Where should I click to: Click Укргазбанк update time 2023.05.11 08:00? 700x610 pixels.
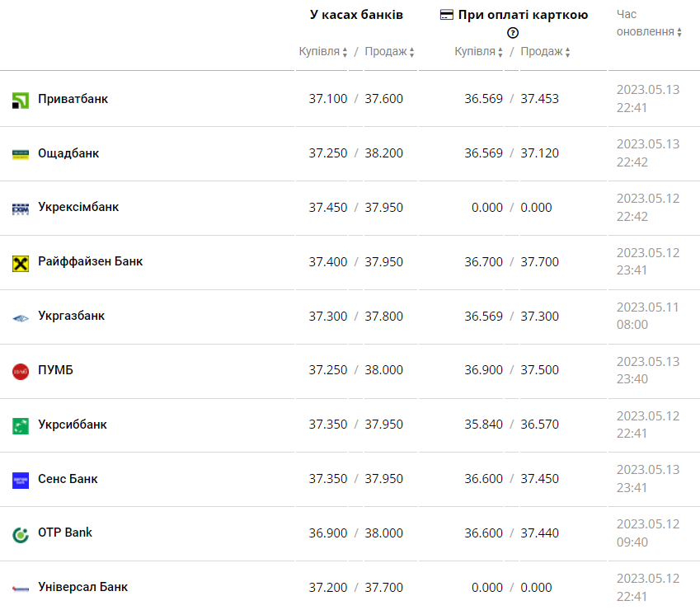point(648,316)
